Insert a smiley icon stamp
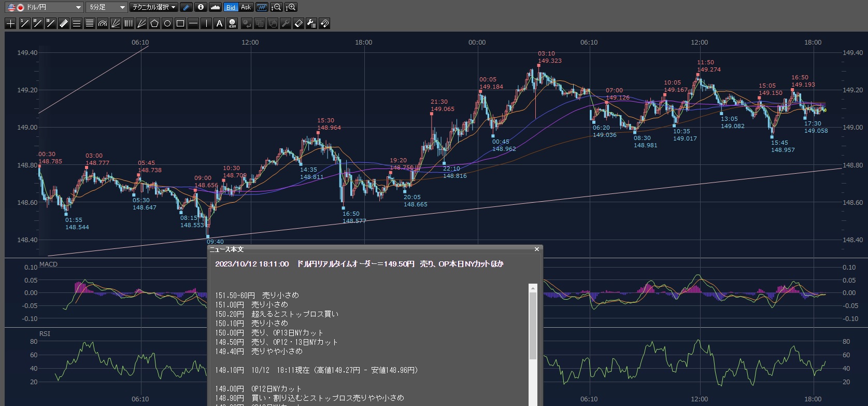Image resolution: width=868 pixels, height=406 pixels. [233, 23]
